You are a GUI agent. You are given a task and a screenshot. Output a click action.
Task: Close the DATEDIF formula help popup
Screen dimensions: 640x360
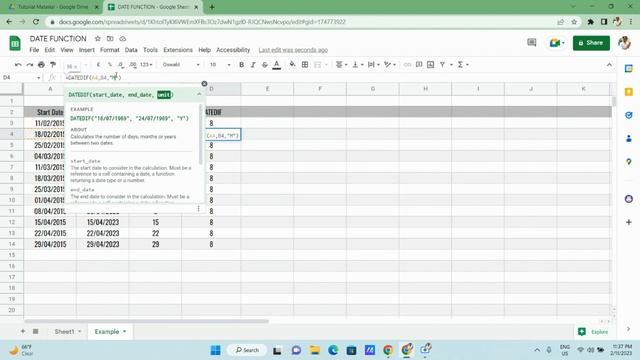(204, 84)
